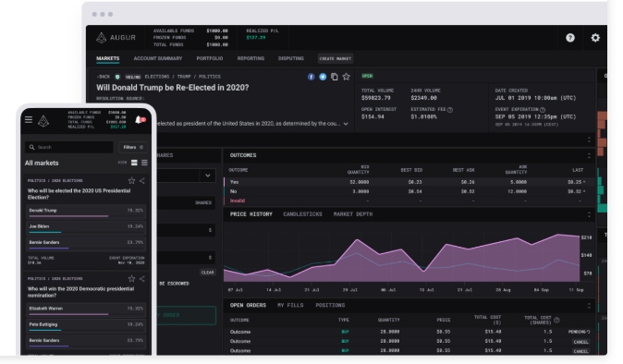Click the Pending status on first order
This screenshot has height=364, width=623.
tap(579, 332)
